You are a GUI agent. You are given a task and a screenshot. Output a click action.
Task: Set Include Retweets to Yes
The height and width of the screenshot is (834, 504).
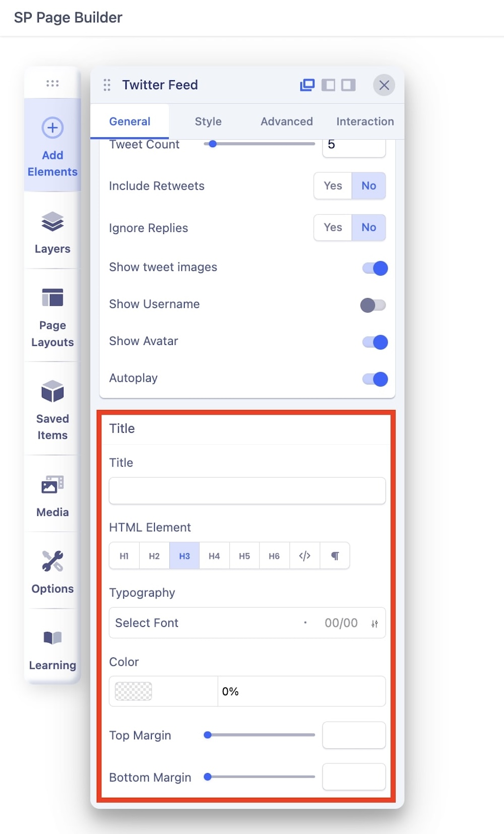click(x=333, y=186)
